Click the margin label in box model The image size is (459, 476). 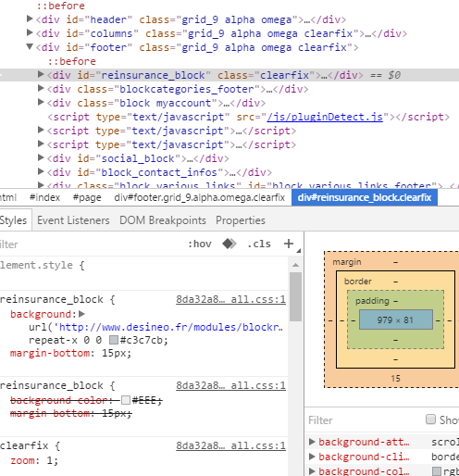click(347, 262)
